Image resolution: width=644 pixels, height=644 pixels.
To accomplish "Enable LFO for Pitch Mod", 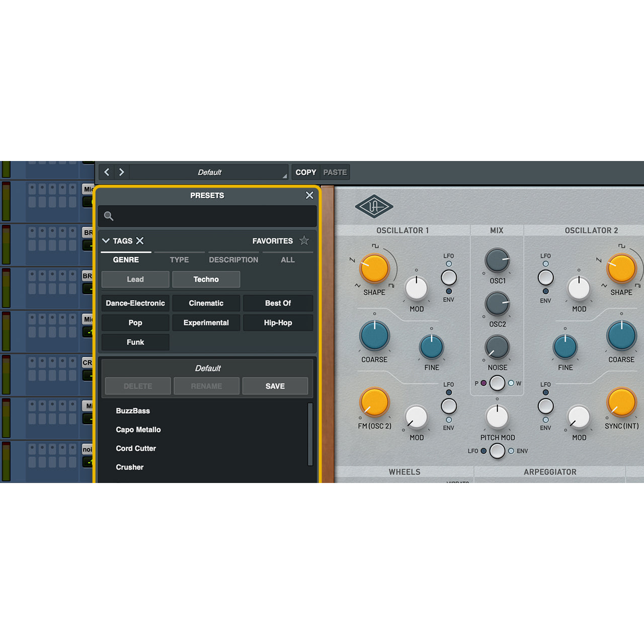I will (484, 451).
